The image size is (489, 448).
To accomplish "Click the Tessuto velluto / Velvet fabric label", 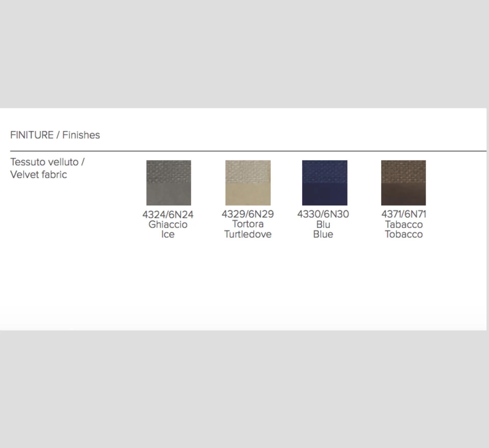I will (47, 168).
